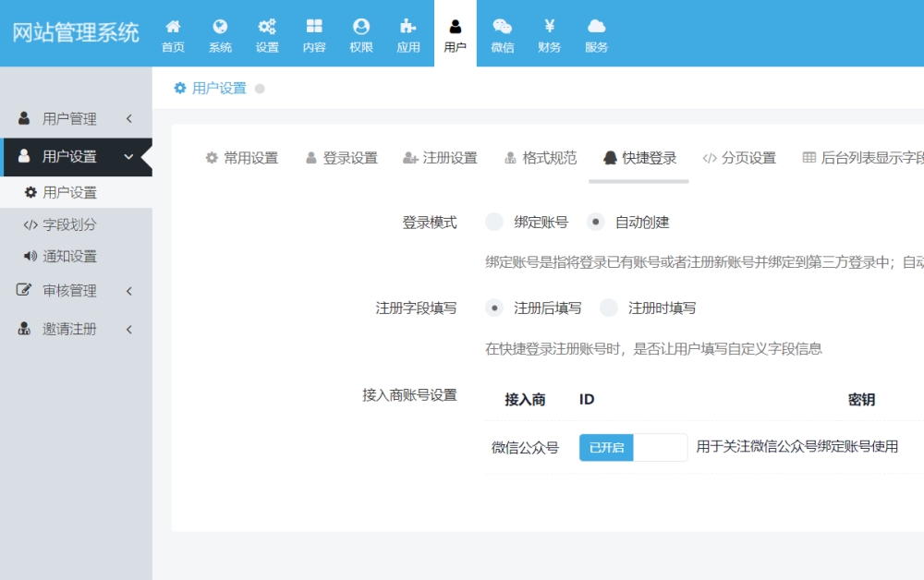Open the 服务 cloud icon

click(x=596, y=27)
